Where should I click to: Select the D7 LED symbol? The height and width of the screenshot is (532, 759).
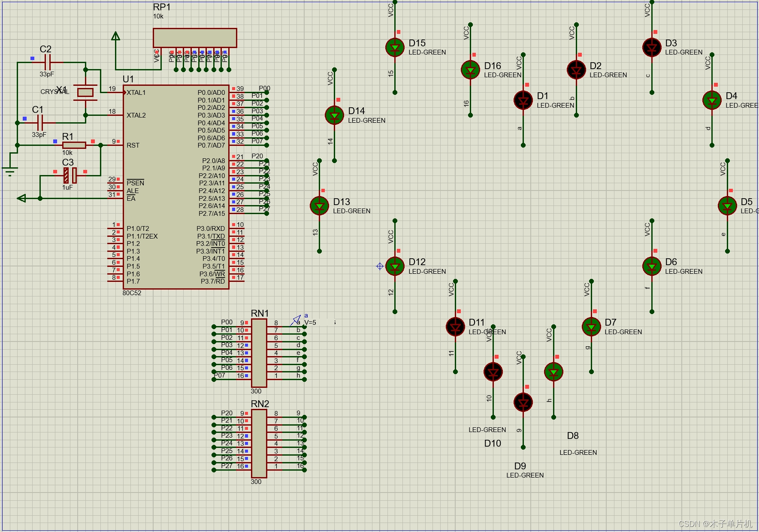(591, 327)
